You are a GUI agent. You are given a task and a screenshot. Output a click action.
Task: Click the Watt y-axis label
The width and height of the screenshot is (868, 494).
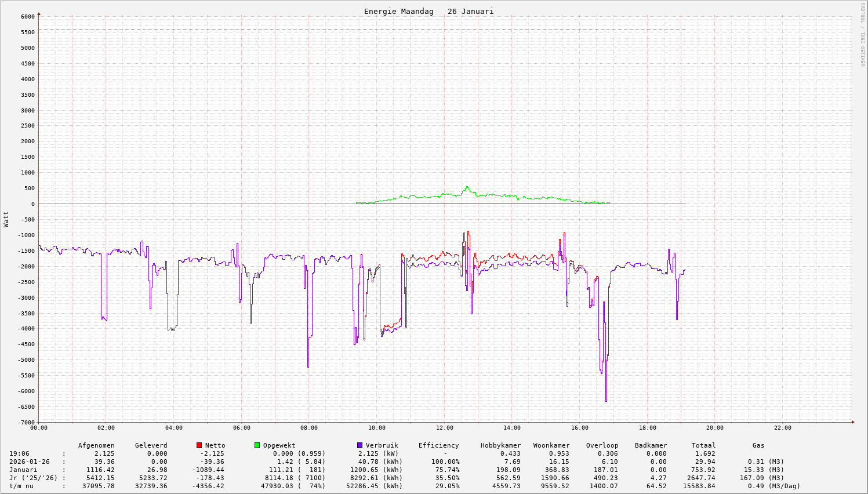pos(6,219)
